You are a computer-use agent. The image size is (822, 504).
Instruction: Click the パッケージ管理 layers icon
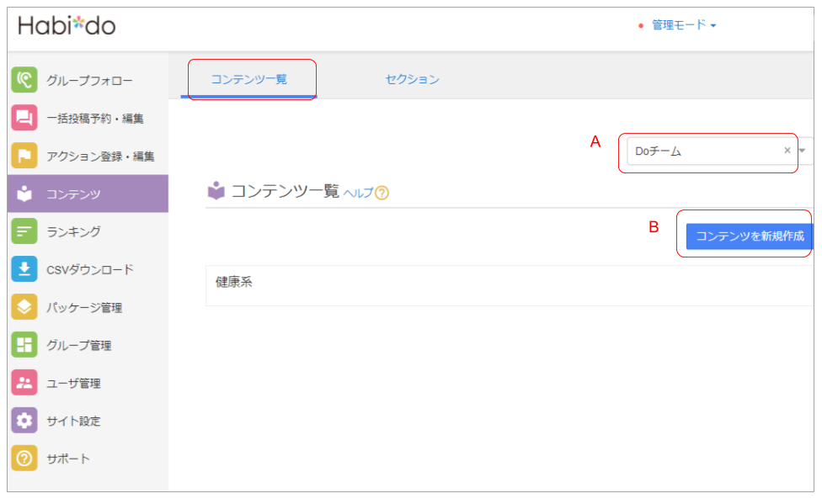[24, 307]
